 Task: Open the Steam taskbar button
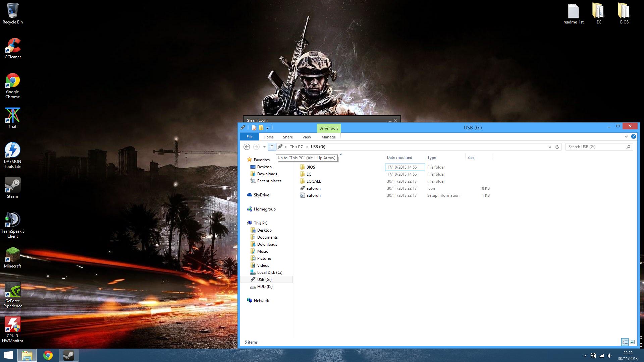(x=69, y=355)
